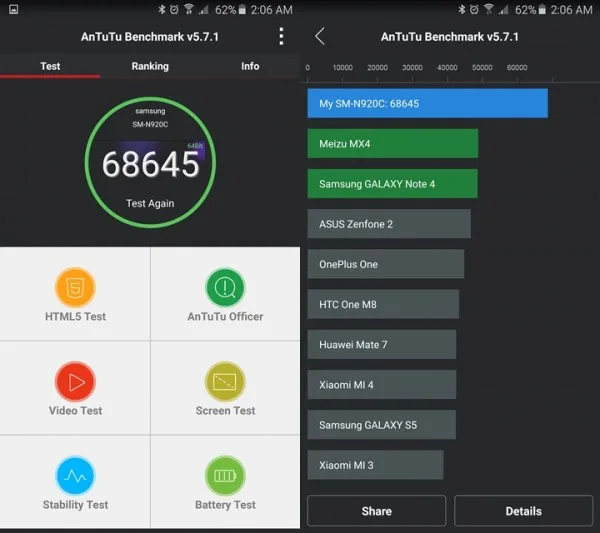The height and width of the screenshot is (533, 600).
Task: Select the ASUS Zenfone 2 bar
Action: click(389, 224)
